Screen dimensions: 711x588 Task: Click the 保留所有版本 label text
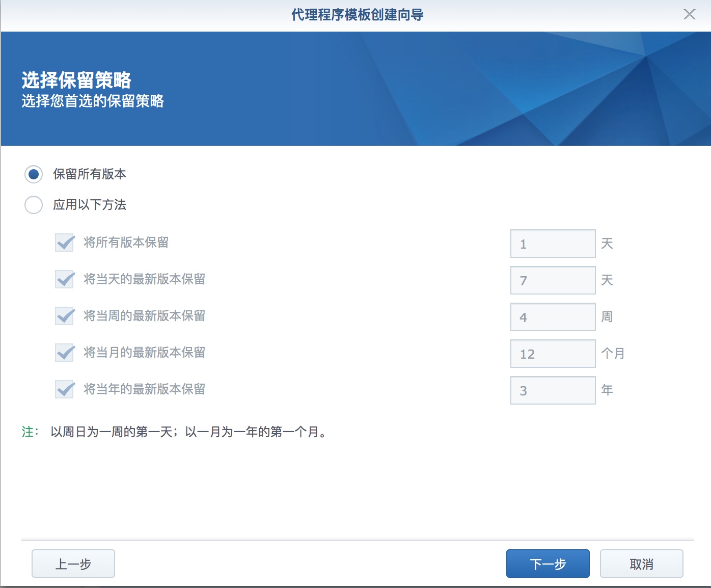pos(90,174)
